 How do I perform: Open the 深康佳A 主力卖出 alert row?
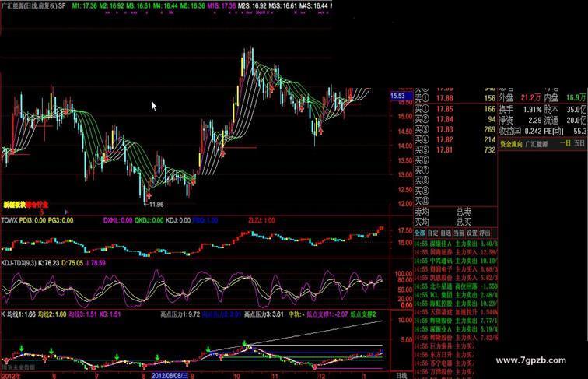(456, 244)
